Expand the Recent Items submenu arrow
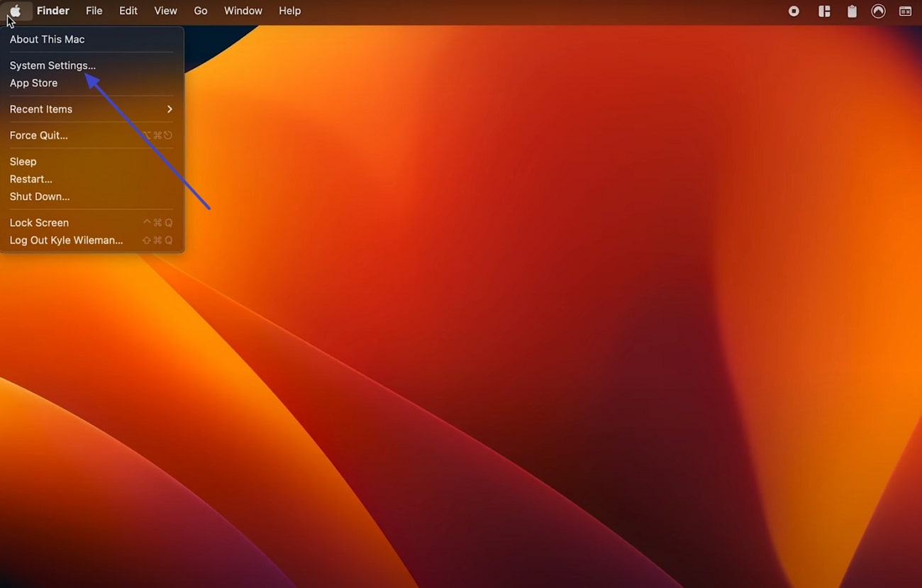The image size is (922, 588). pyautogui.click(x=170, y=109)
